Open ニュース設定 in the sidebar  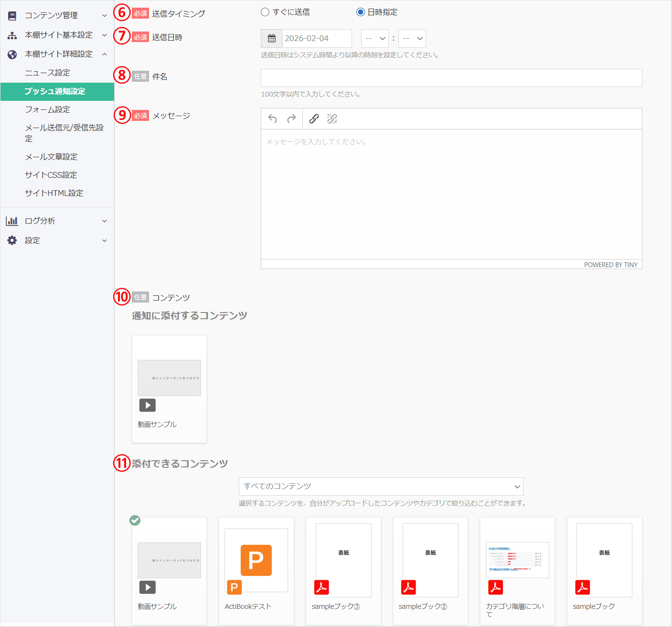(47, 73)
